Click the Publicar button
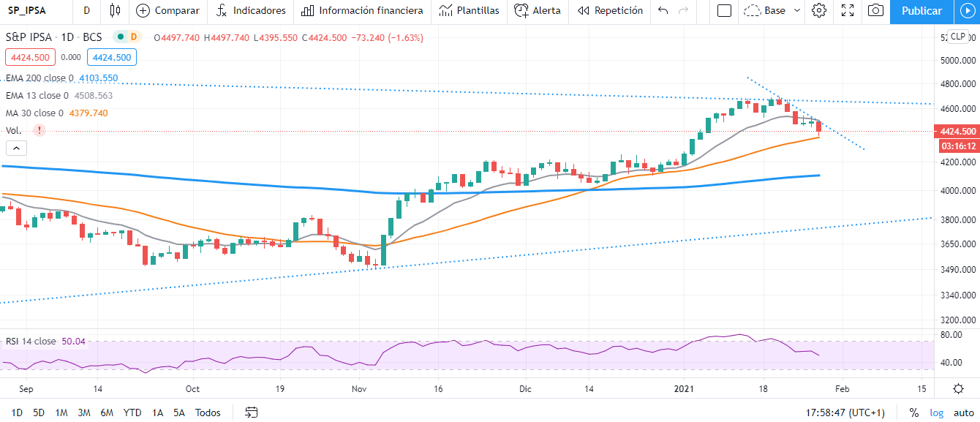The width and height of the screenshot is (980, 422). pyautogui.click(x=921, y=11)
